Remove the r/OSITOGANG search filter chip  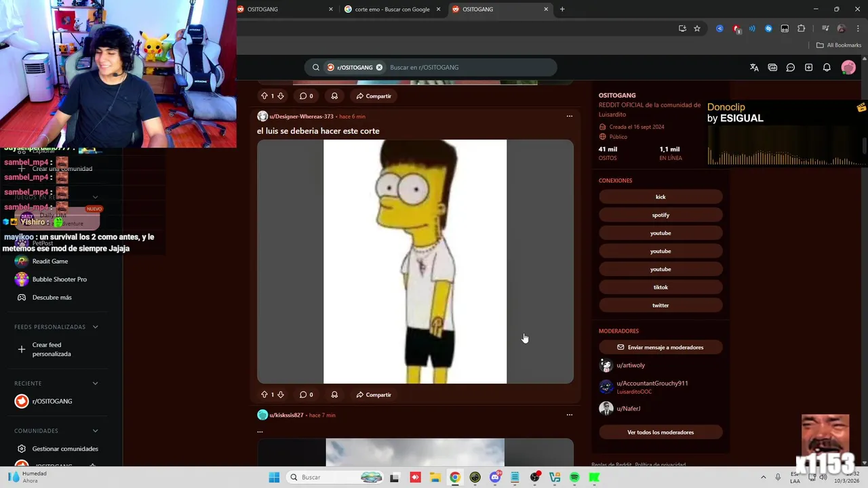379,67
